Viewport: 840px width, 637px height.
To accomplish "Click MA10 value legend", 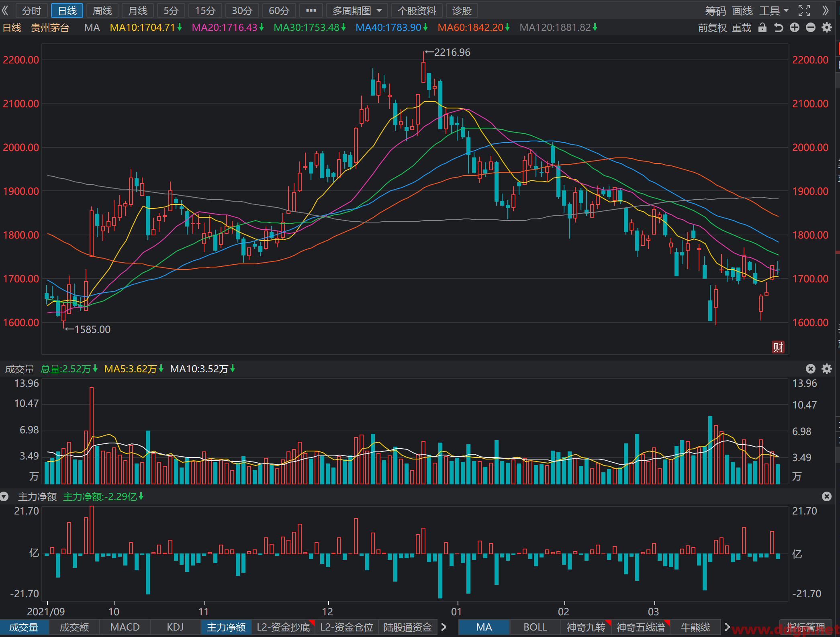I will (x=146, y=28).
